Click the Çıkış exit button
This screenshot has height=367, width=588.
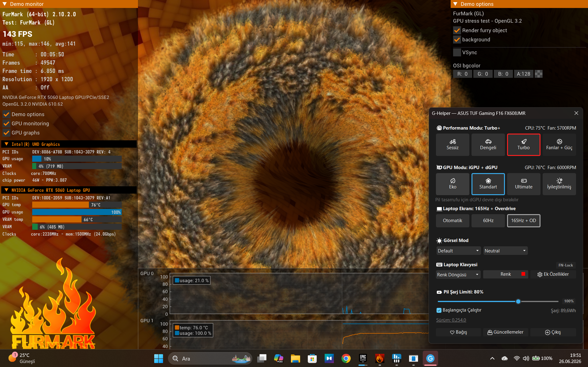[553, 332]
